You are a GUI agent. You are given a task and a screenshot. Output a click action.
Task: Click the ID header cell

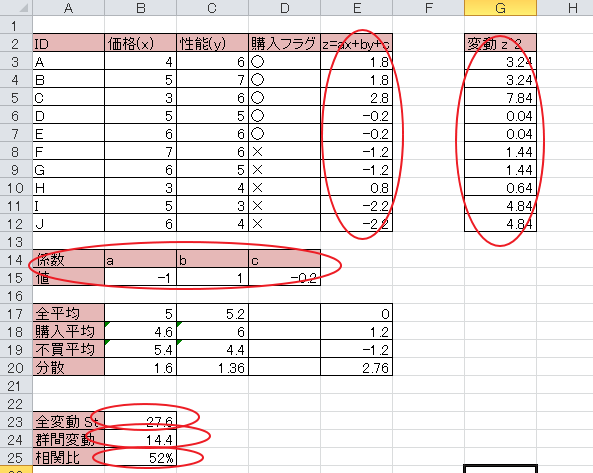[68, 43]
